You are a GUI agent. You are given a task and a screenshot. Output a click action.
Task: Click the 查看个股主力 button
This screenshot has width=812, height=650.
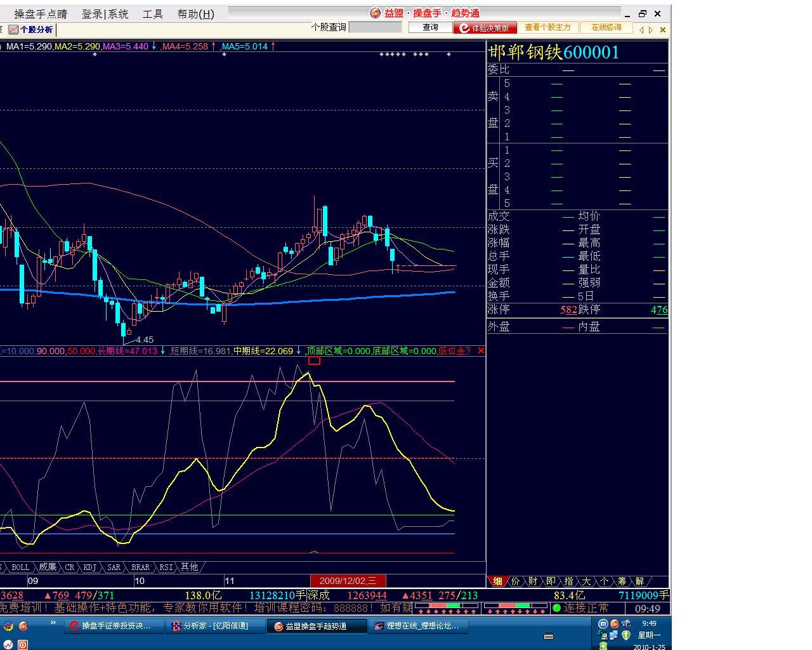click(x=547, y=27)
